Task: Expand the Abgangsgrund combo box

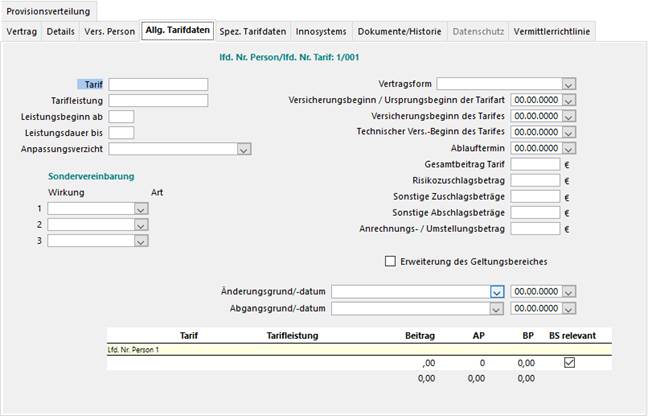Action: click(496, 308)
